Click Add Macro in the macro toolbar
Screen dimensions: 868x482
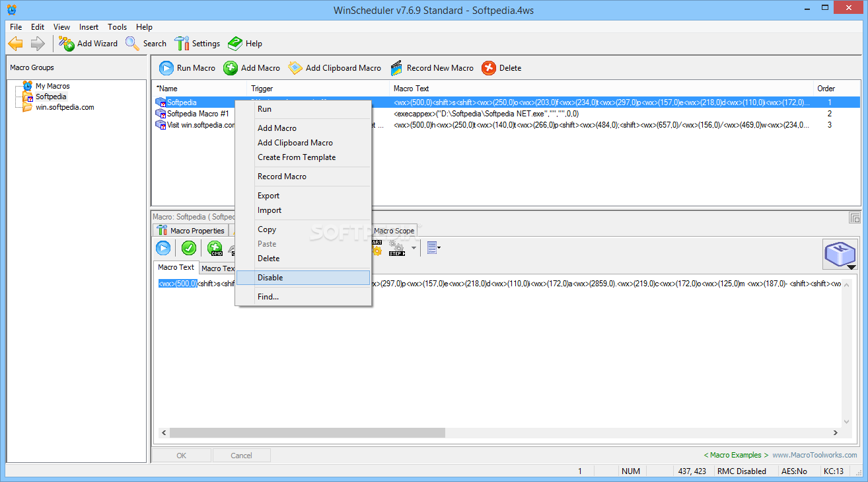[x=252, y=68]
